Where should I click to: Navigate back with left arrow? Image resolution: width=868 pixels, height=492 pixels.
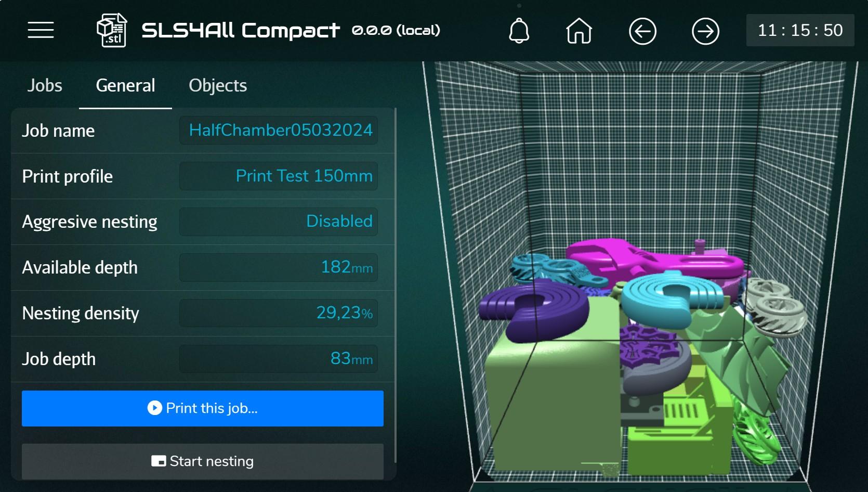pos(642,31)
